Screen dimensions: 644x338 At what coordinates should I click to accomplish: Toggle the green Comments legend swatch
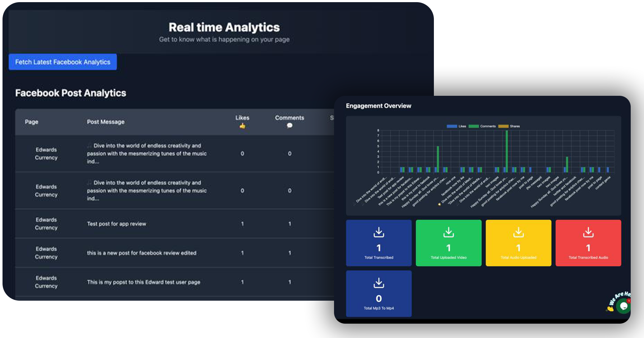pos(474,126)
